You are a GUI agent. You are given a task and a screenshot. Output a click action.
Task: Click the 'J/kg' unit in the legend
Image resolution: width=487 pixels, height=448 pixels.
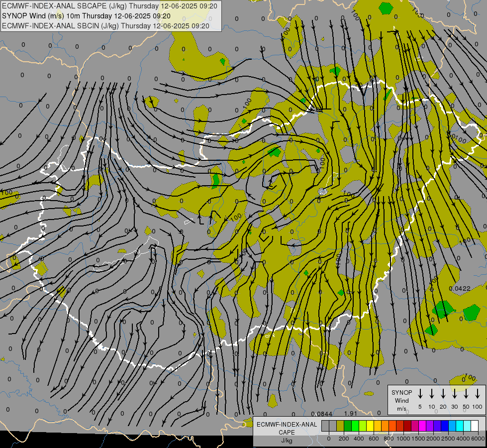[x=287, y=441]
